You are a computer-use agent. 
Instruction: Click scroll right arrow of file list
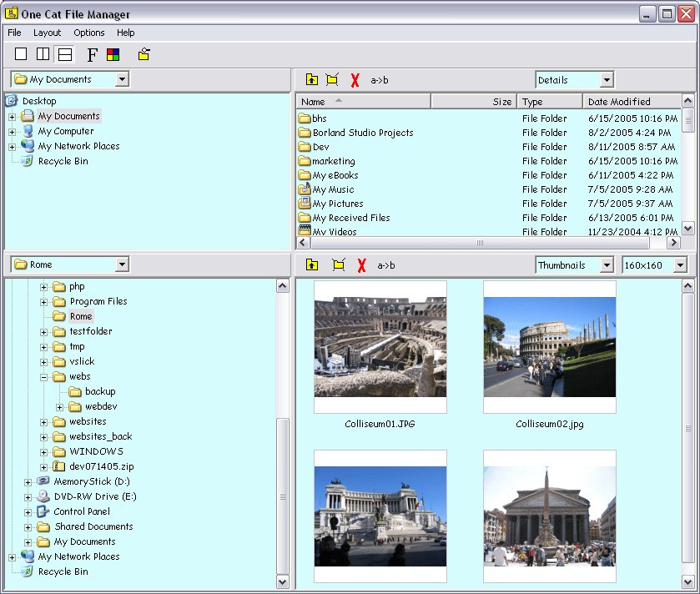tap(673, 243)
